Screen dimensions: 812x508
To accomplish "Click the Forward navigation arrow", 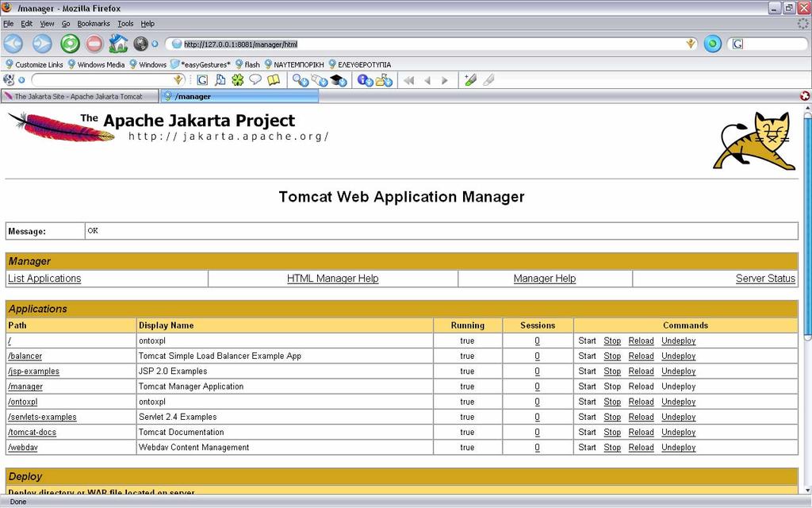I will click(42, 44).
